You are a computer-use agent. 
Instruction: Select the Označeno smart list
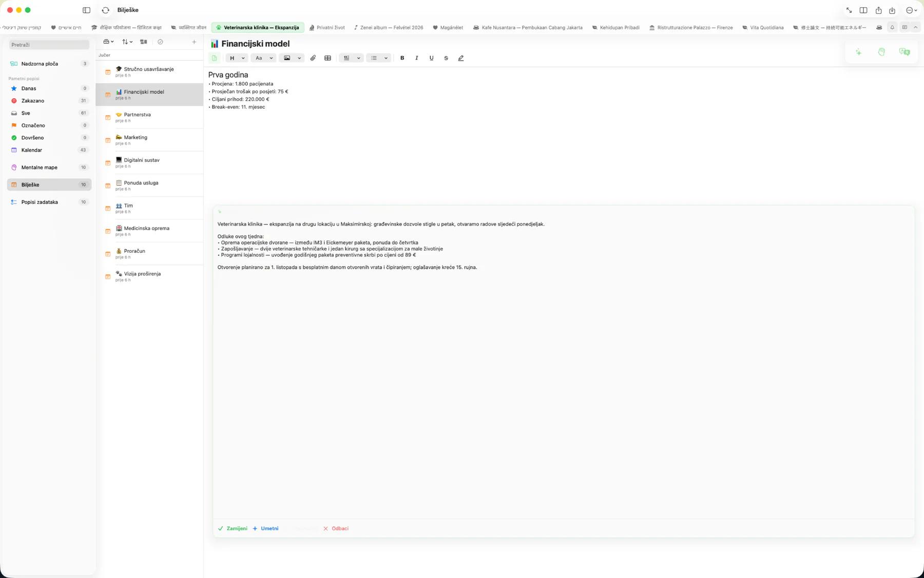(x=49, y=125)
